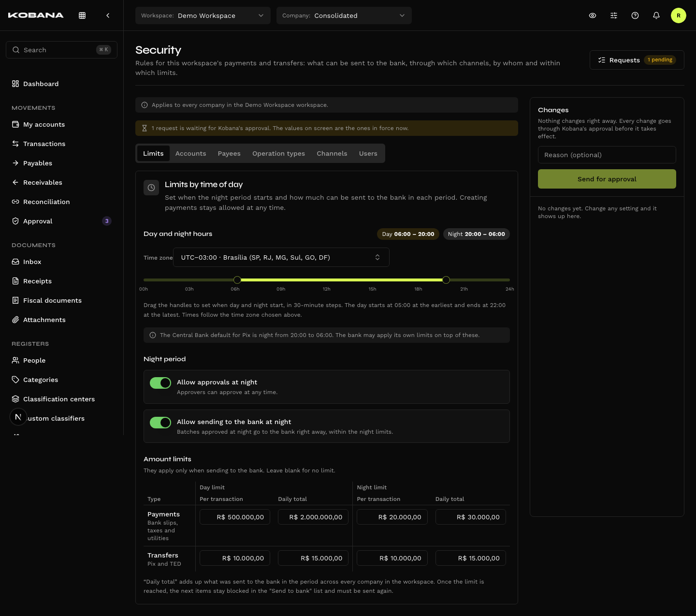Click the Search field in the sidebar
The height and width of the screenshot is (616, 696).
pyautogui.click(x=61, y=50)
